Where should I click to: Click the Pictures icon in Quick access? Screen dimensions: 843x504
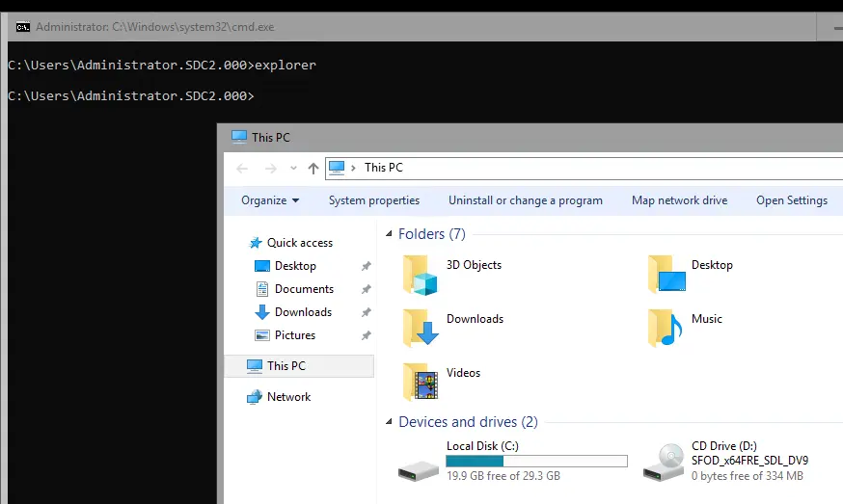click(x=261, y=335)
